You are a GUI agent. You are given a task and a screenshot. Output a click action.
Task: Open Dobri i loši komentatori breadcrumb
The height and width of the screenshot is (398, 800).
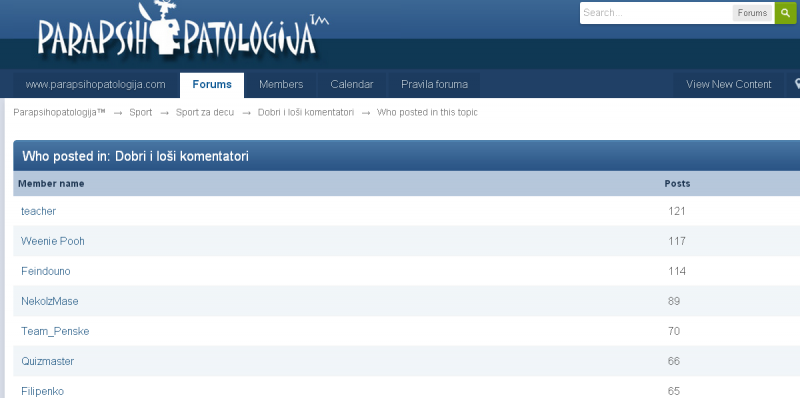[x=306, y=112]
